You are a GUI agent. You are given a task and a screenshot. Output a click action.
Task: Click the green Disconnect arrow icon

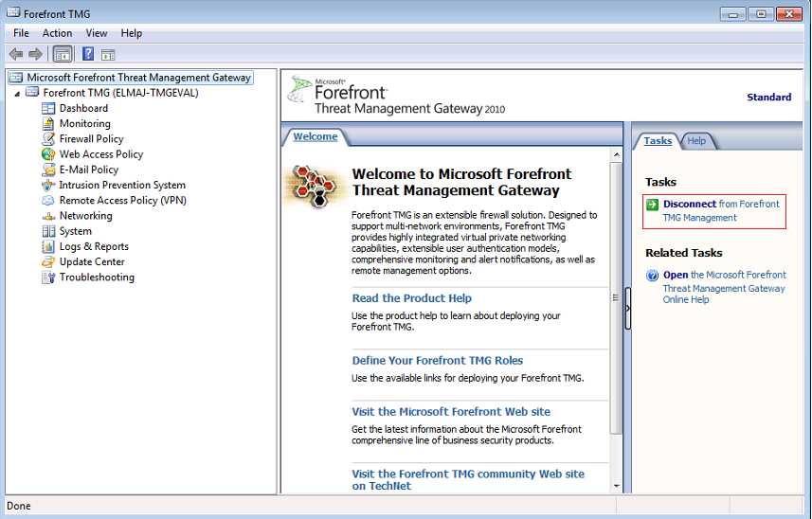[653, 205]
